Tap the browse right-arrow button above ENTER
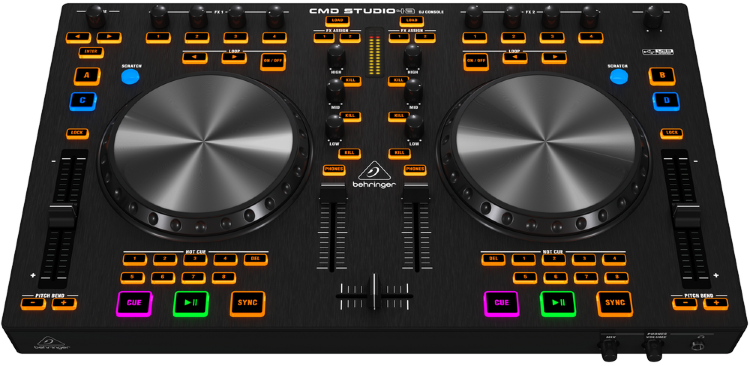750x366 pixels. click(x=109, y=37)
